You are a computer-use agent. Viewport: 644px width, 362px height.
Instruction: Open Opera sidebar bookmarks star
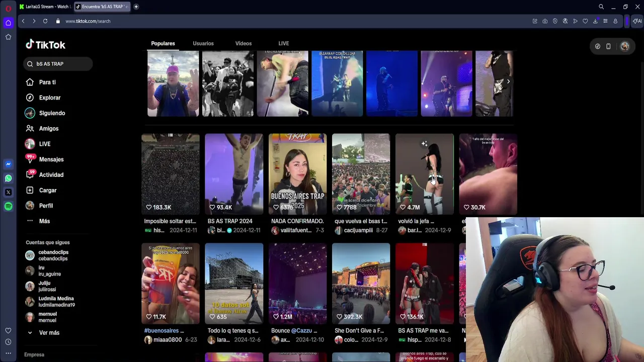[8, 37]
